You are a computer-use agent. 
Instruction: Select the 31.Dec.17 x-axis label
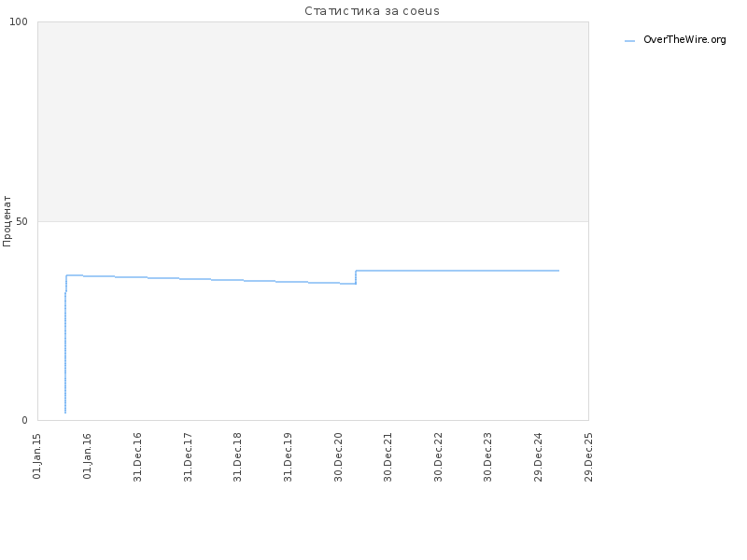coord(188,457)
